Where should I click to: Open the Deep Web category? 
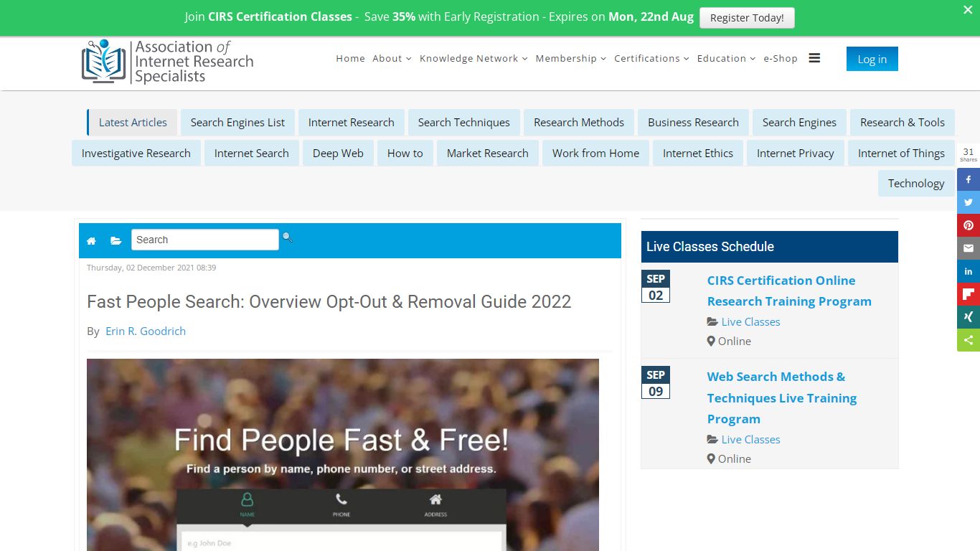click(x=338, y=154)
